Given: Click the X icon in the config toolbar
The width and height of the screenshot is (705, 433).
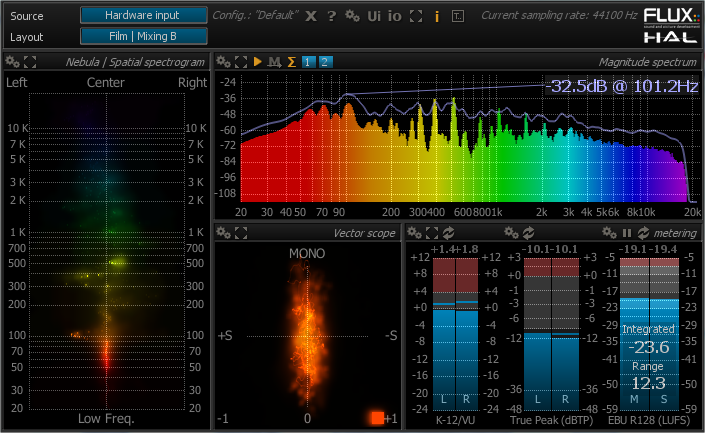Looking at the screenshot, I should click(x=311, y=16).
